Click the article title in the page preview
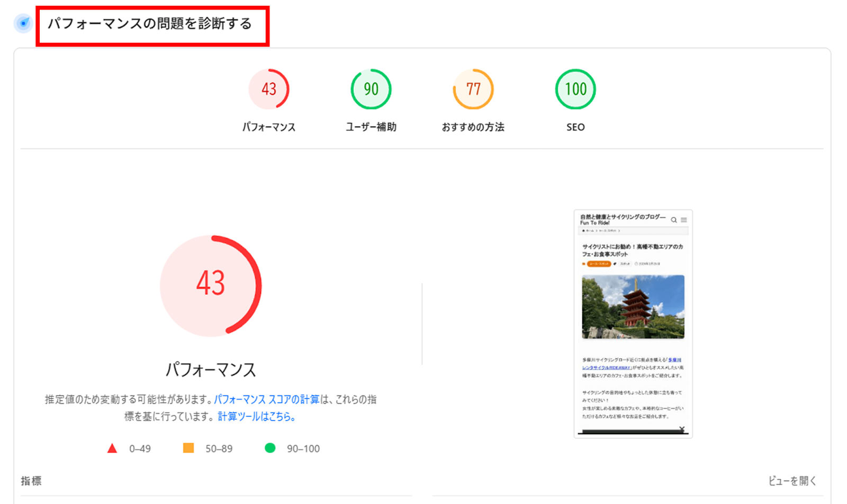The image size is (847, 504). click(633, 250)
